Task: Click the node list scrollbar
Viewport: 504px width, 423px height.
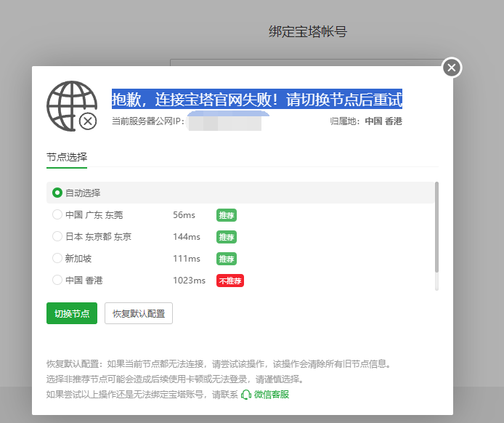Action: tap(436, 227)
